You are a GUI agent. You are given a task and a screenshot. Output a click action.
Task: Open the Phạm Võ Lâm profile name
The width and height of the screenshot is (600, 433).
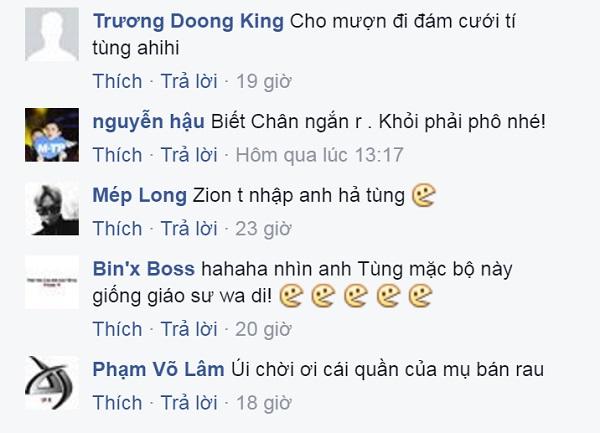[158, 370]
